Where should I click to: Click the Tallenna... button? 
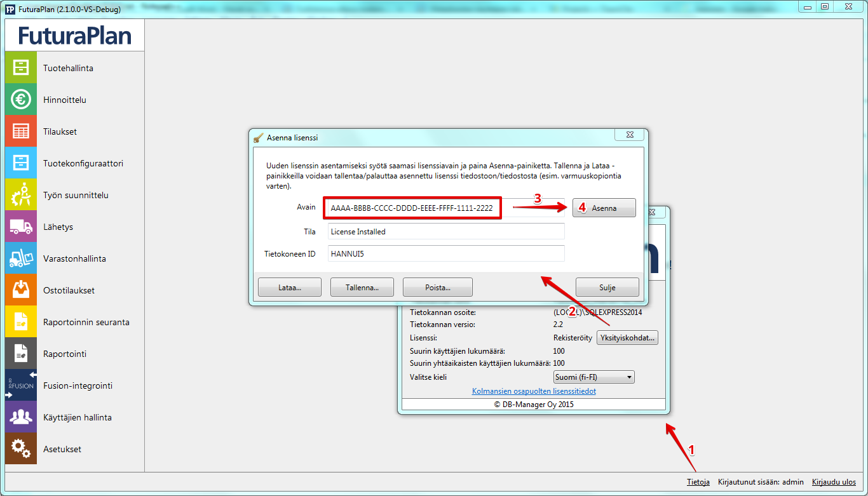pos(362,287)
